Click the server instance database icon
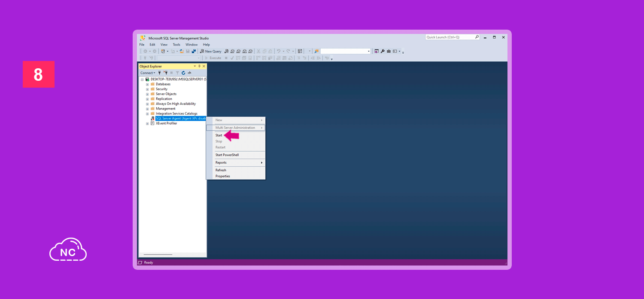The width and height of the screenshot is (644, 299). click(x=147, y=79)
